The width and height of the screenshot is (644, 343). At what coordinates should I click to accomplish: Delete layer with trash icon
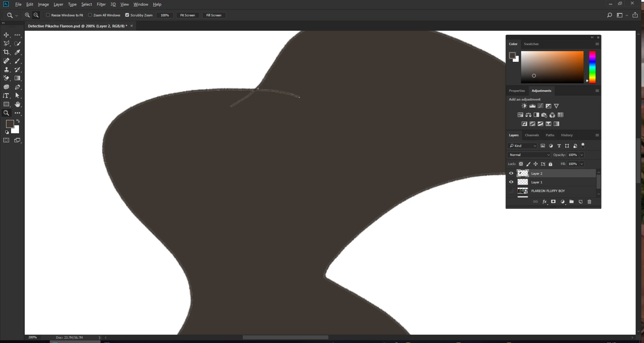click(x=590, y=202)
